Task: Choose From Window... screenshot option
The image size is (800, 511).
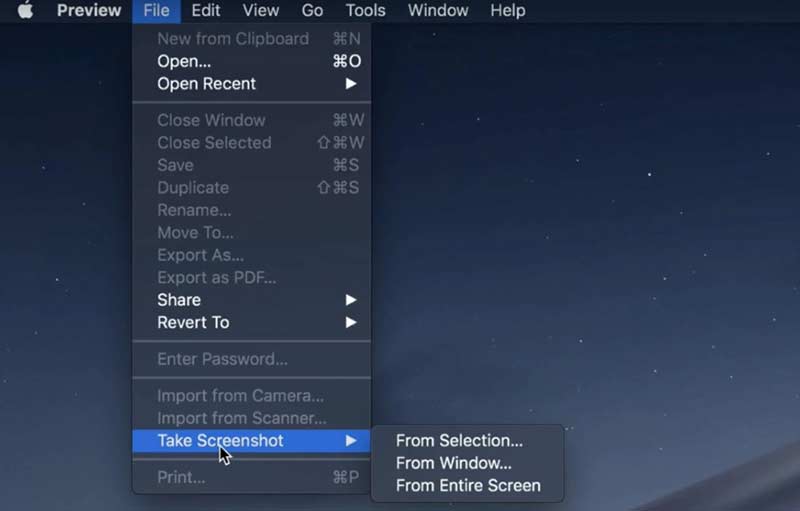Action: [453, 463]
